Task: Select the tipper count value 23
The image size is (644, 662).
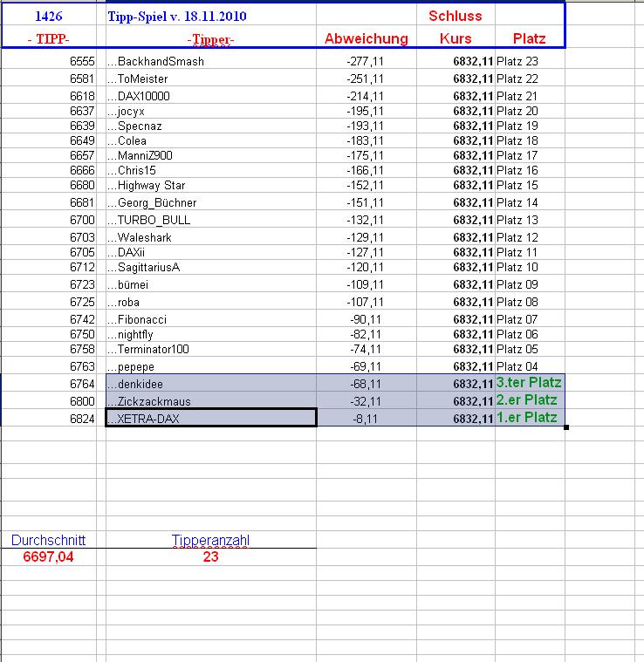Action: point(210,556)
